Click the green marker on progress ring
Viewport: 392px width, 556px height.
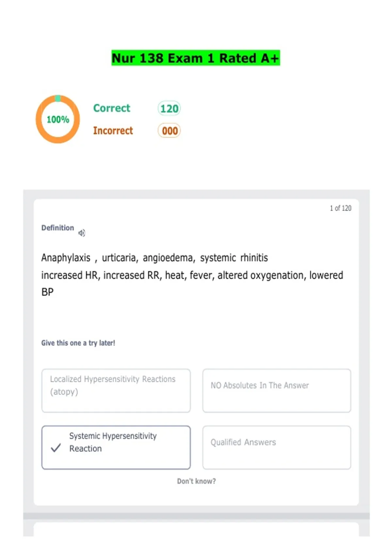pyautogui.click(x=58, y=98)
